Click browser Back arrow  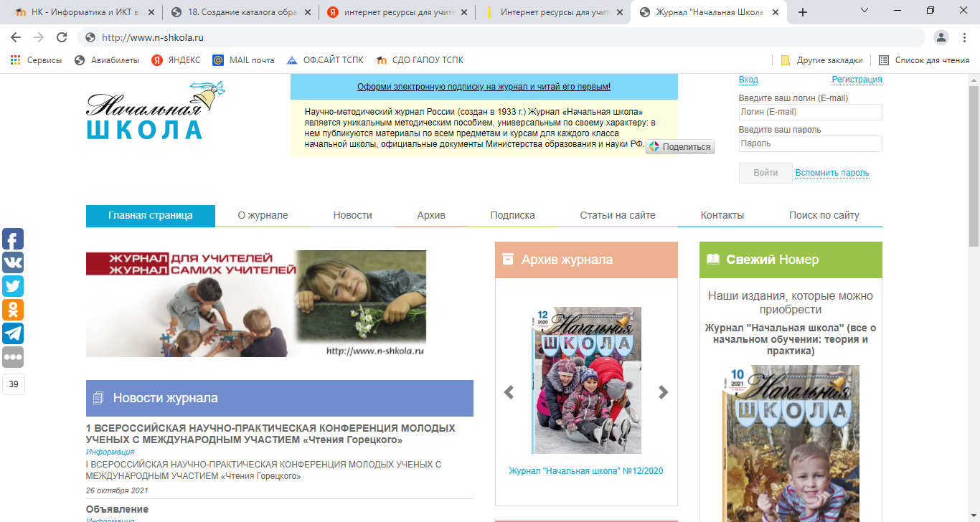click(16, 37)
